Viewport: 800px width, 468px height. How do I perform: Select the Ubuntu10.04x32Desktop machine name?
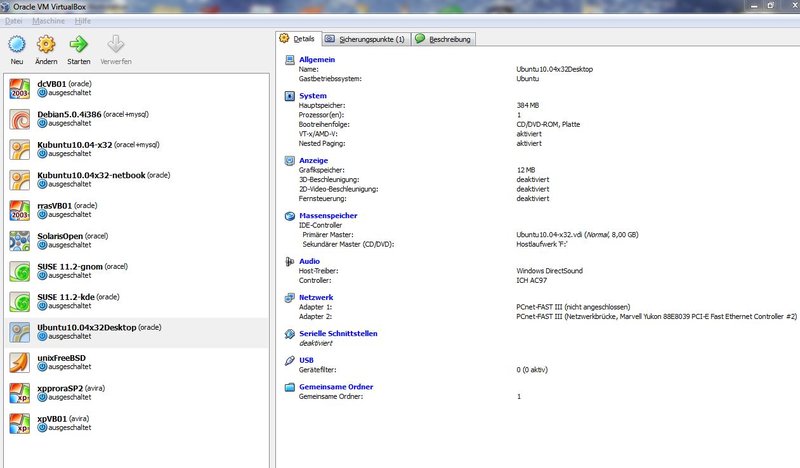click(87, 328)
